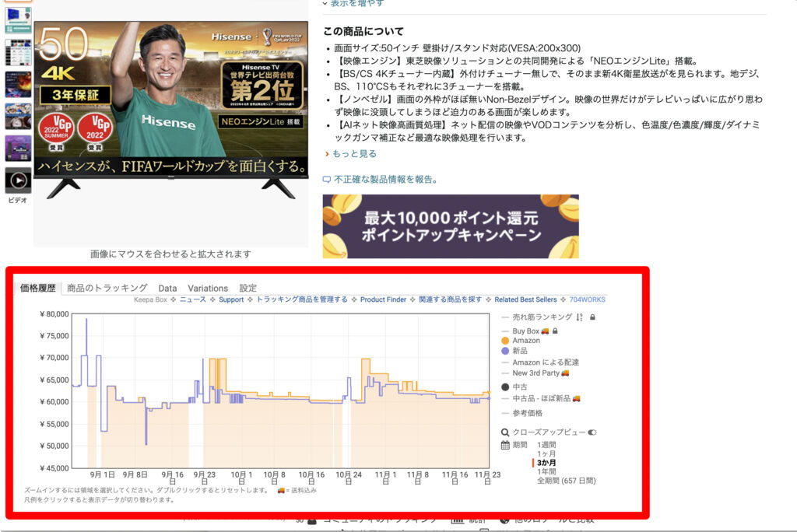
Task: Toggle the 中古 dark color dot in legend
Action: click(505, 387)
